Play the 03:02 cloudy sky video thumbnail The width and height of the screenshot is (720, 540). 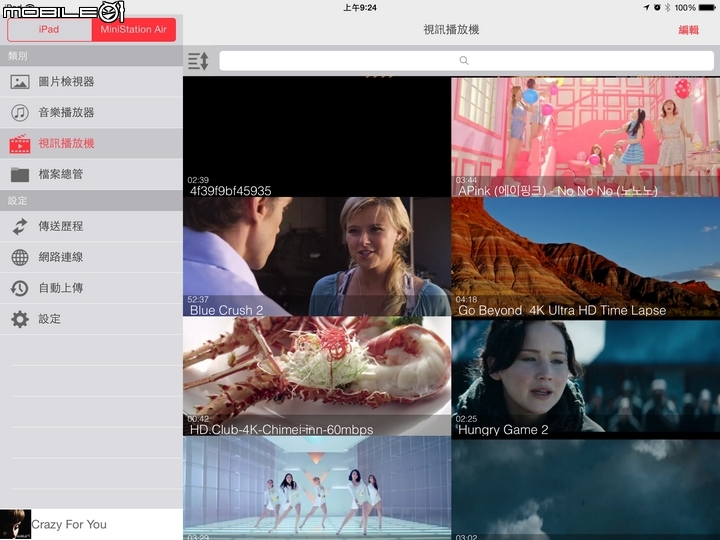[x=585, y=488]
